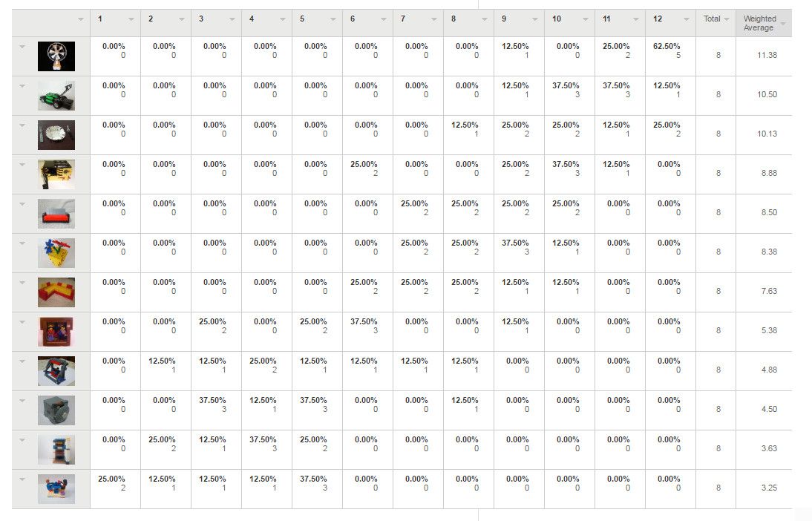Open the blue and red flowers thumbnail

pyautogui.click(x=56, y=253)
